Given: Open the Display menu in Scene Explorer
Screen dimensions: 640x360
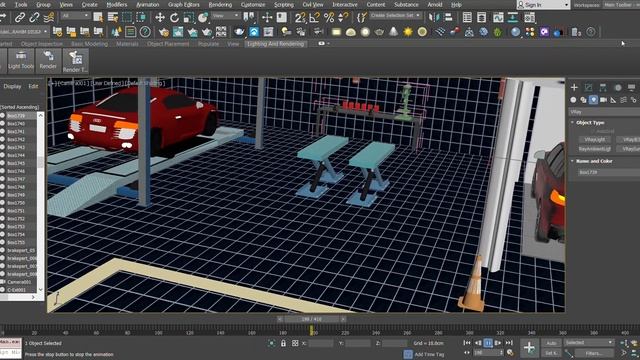Looking at the screenshot, I should tap(12, 87).
